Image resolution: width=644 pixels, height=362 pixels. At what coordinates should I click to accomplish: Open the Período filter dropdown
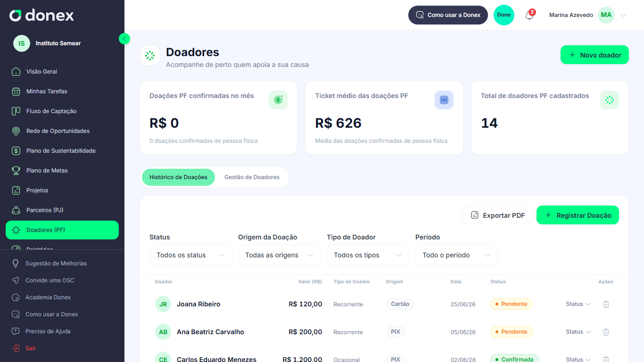457,255
